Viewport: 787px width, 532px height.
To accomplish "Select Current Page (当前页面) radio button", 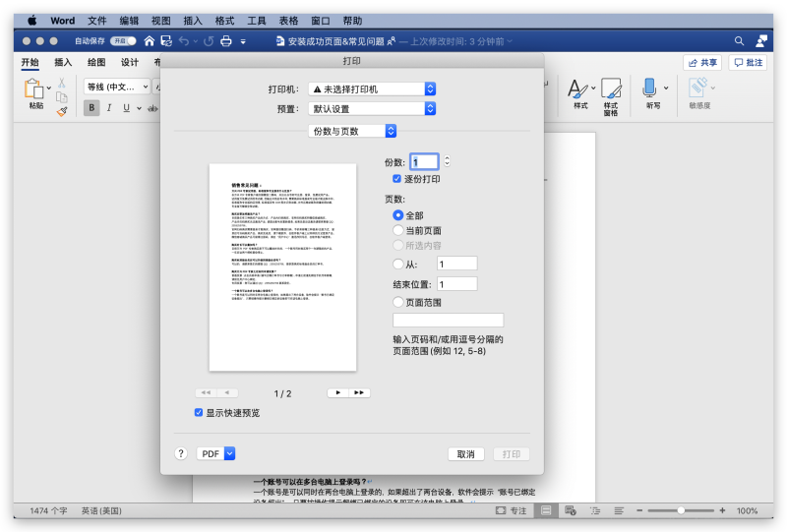I will pyautogui.click(x=398, y=230).
